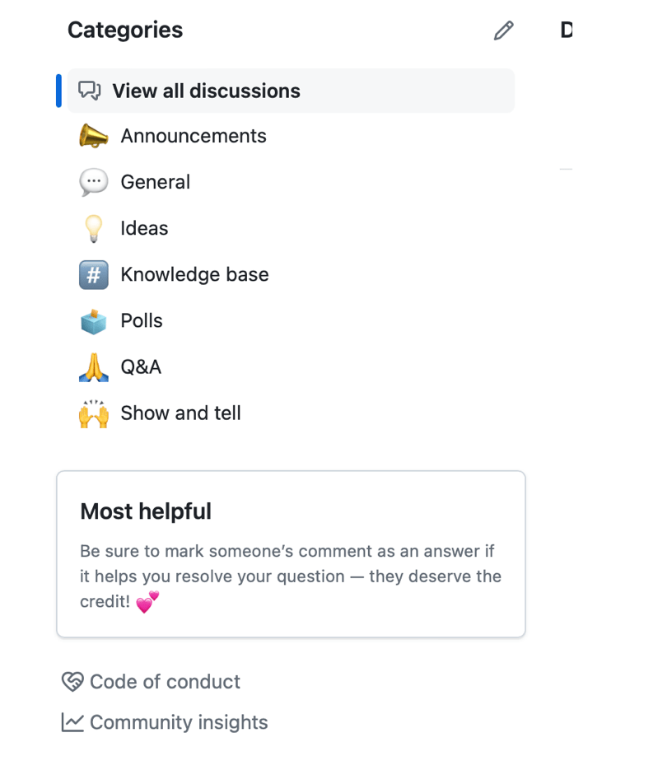Click the ballot box Polls icon
The height and width of the screenshot is (784, 672).
(x=93, y=320)
